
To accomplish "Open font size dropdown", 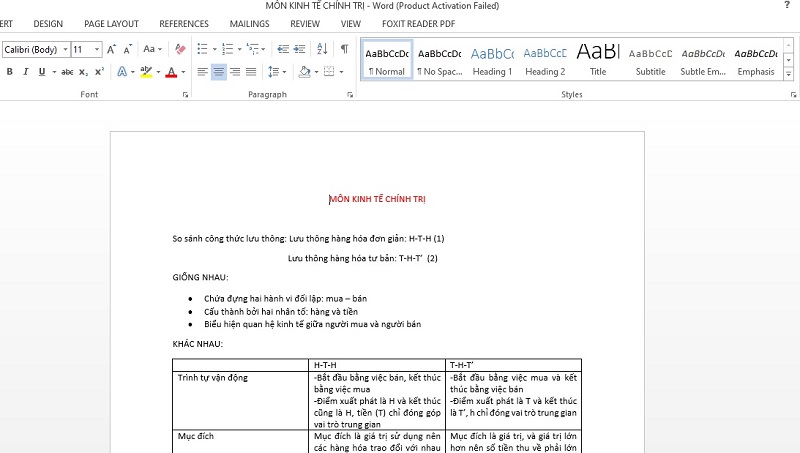I will (97, 49).
